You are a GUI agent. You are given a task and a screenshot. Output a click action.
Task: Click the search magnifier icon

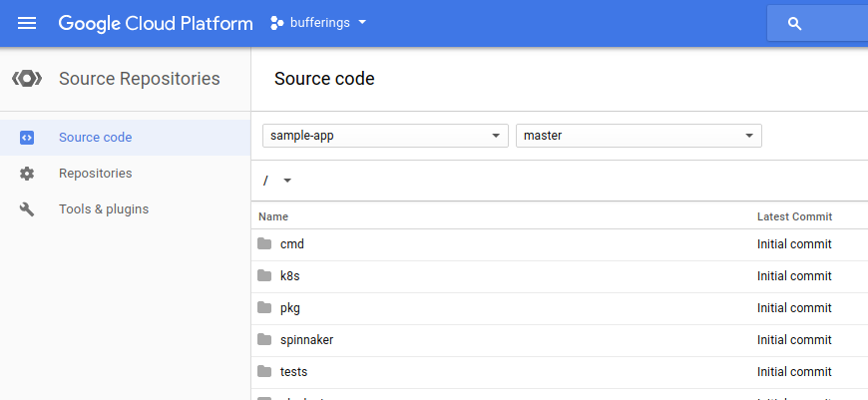795,24
